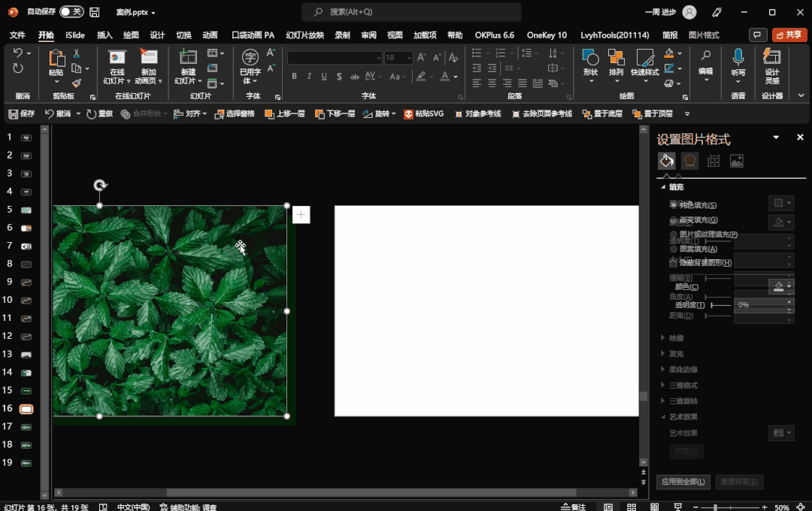Click the Share (共享) button

pyautogui.click(x=789, y=35)
